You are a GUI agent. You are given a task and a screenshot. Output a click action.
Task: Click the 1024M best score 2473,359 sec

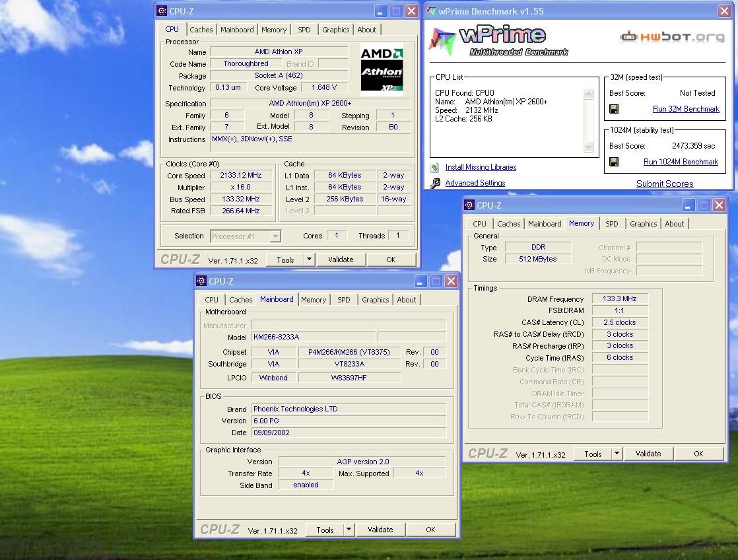(693, 146)
